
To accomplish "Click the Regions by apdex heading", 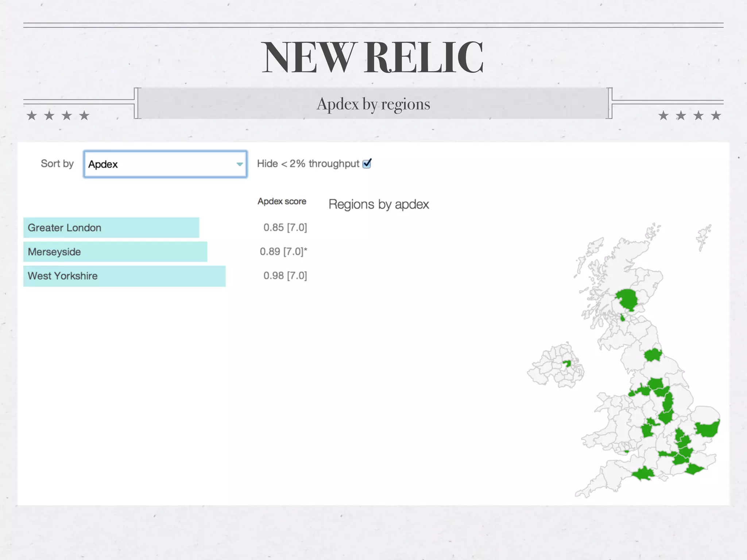I will pyautogui.click(x=378, y=204).
